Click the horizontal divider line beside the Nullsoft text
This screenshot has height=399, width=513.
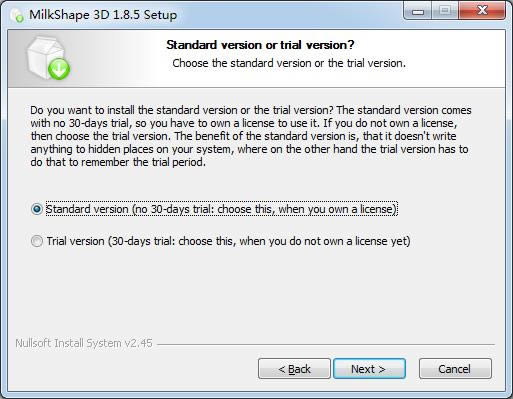[326, 344]
